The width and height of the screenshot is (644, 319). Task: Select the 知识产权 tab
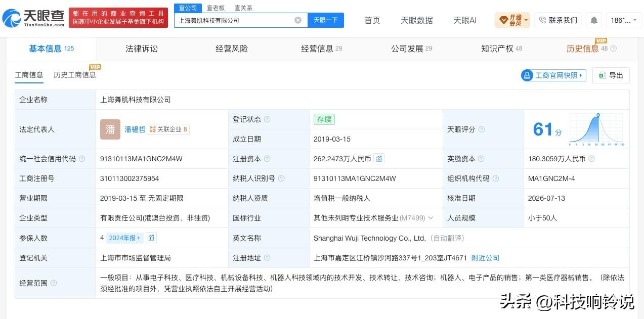pyautogui.click(x=501, y=49)
